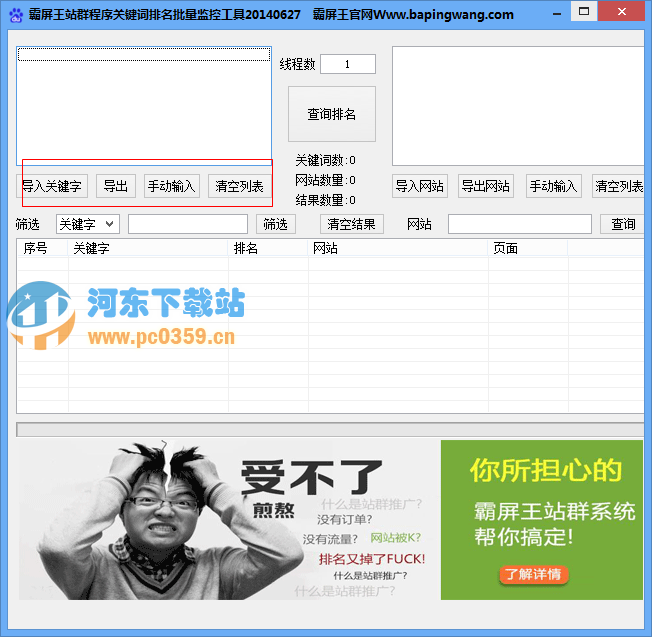Clear the website list on right
652x637 pixels.
pyautogui.click(x=618, y=186)
